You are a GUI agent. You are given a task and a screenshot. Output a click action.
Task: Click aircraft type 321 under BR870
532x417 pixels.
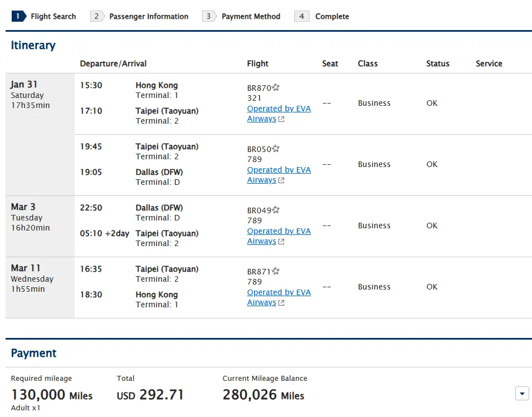pos(254,98)
